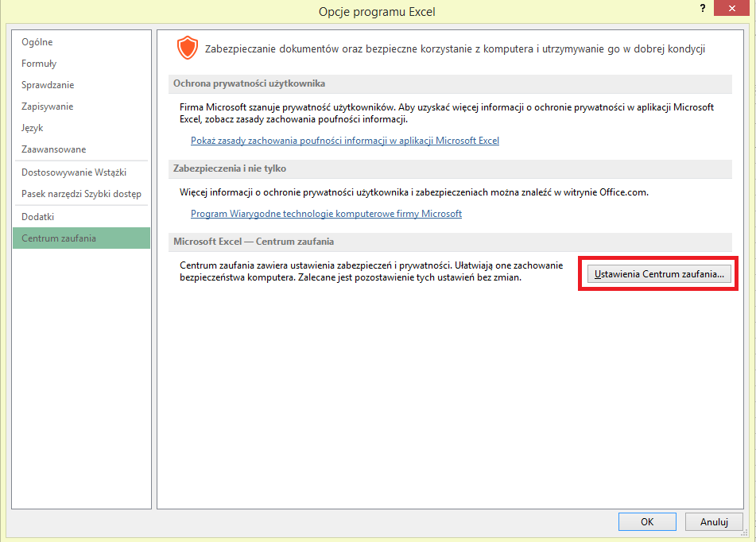Select Dodatki in the sidebar

(x=81, y=216)
